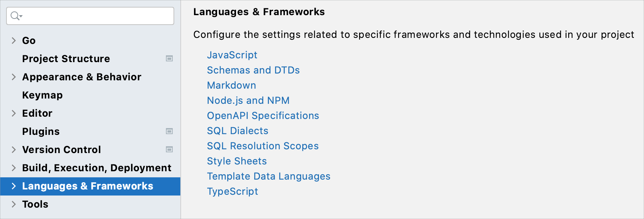This screenshot has height=219, width=644.
Task: Open SQL Dialects configuration
Action: click(x=238, y=131)
